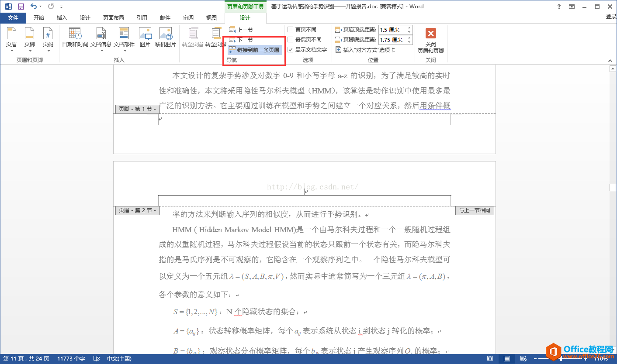Click the redo/repeat icon in title bar
This screenshot has height=364, width=617.
click(51, 7)
